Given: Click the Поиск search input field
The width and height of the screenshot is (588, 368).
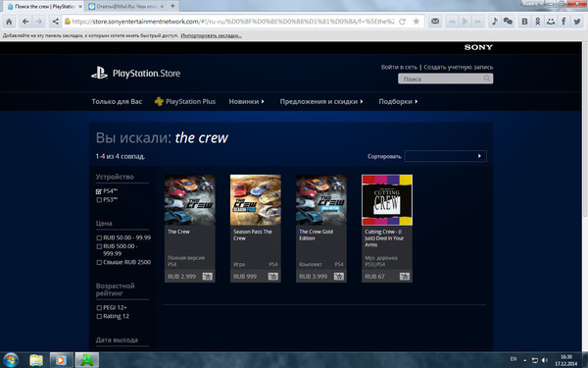Looking at the screenshot, I should click(x=446, y=79).
